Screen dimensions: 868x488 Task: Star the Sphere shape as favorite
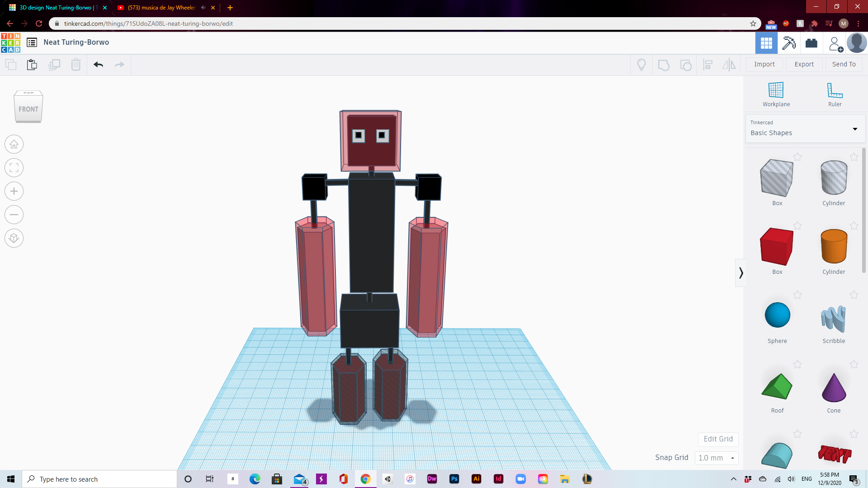(797, 295)
